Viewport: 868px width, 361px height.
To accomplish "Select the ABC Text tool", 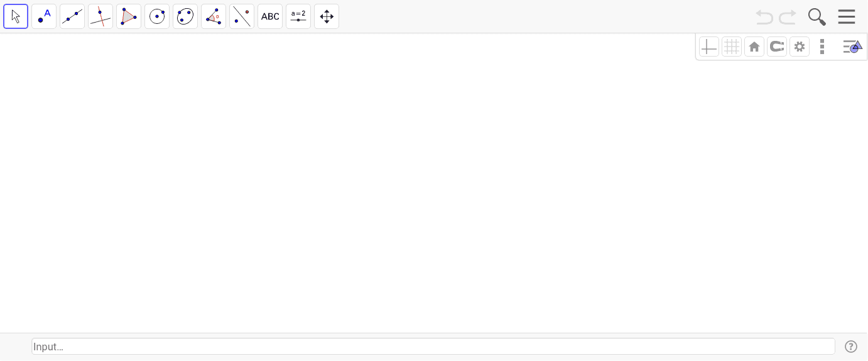I will point(270,16).
